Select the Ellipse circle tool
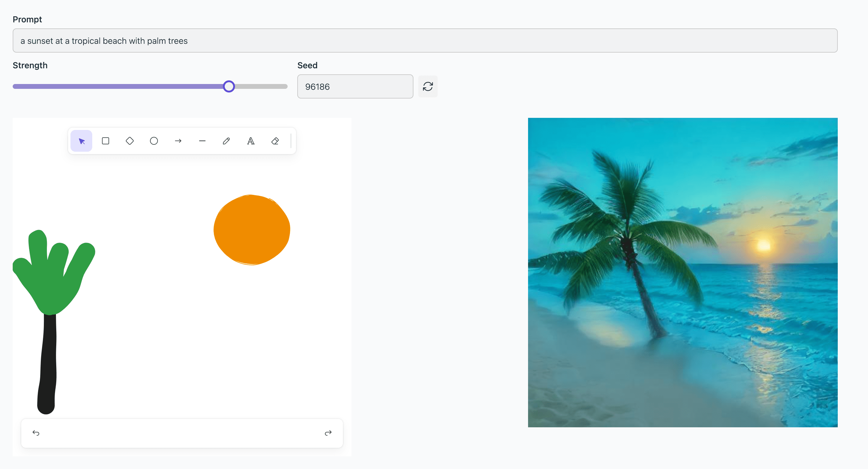 [x=154, y=141]
